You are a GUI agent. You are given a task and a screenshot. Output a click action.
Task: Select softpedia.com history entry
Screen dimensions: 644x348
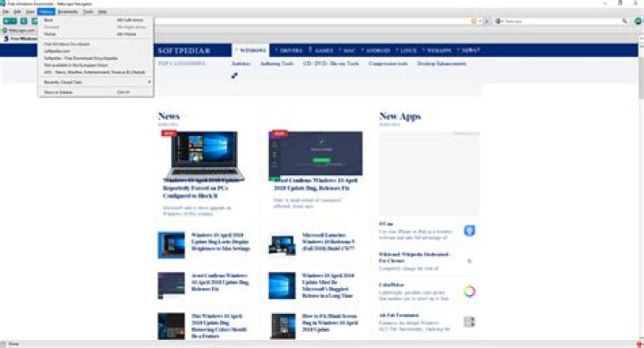click(x=96, y=51)
